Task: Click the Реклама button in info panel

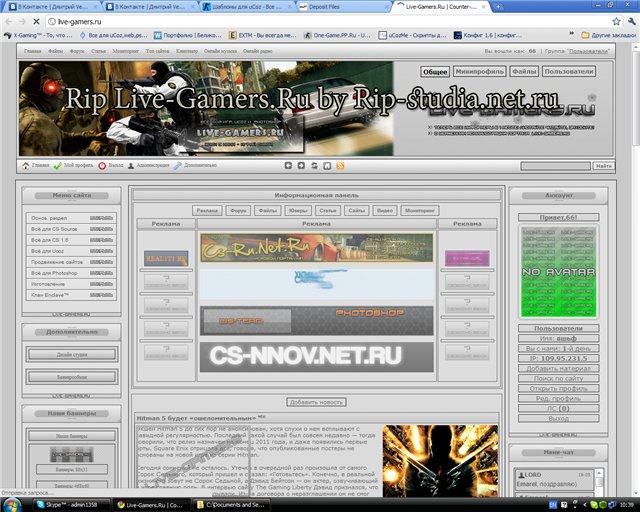Action: [207, 211]
